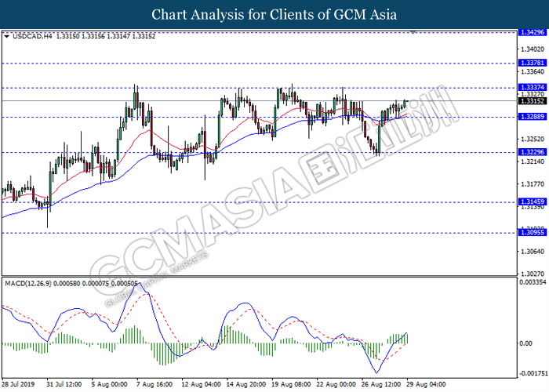This screenshot has width=549, height=392.
Task: Click the 14 Aug 20:00 time label
Action: click(x=246, y=384)
